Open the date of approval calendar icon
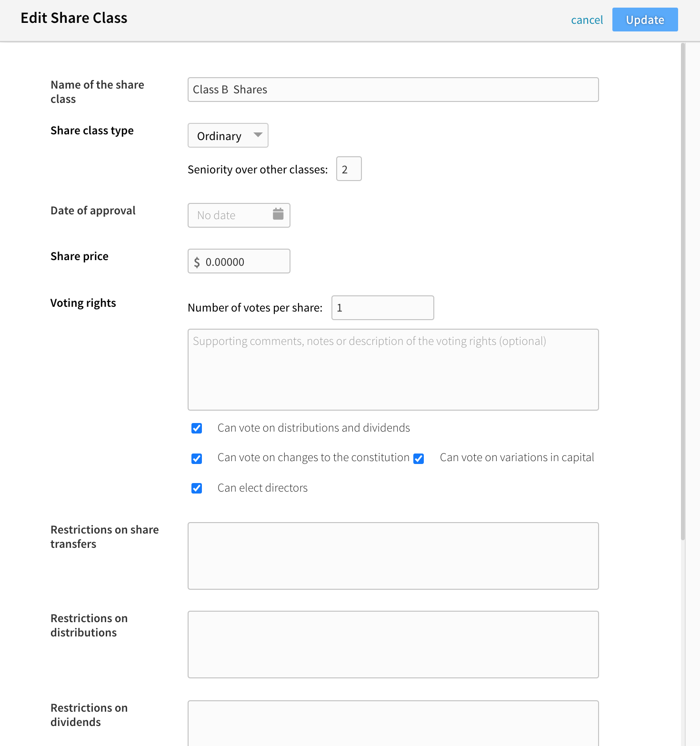This screenshot has height=746, width=700. click(278, 214)
